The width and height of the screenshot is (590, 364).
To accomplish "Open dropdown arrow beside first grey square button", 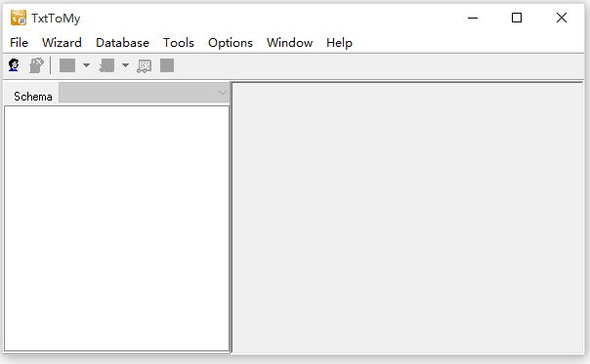I will click(x=86, y=65).
